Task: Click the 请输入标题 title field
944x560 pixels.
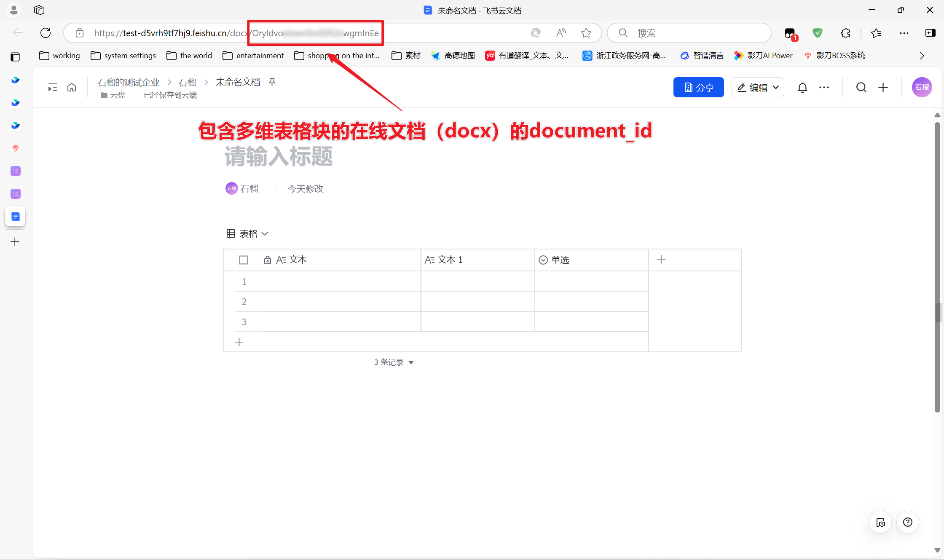Action: pyautogui.click(x=279, y=156)
